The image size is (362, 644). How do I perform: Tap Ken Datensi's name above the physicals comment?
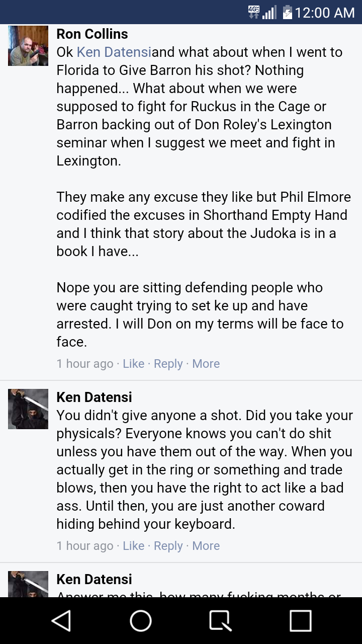click(94, 397)
